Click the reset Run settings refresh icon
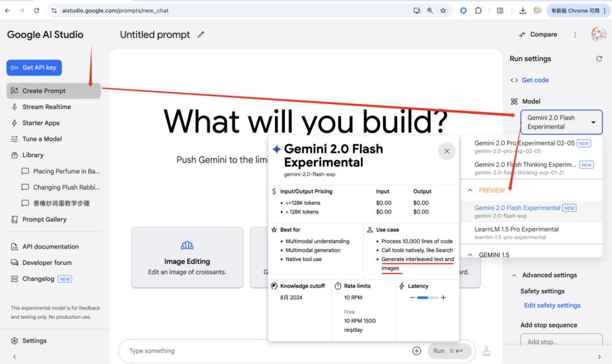This screenshot has height=364, width=612. [x=599, y=59]
